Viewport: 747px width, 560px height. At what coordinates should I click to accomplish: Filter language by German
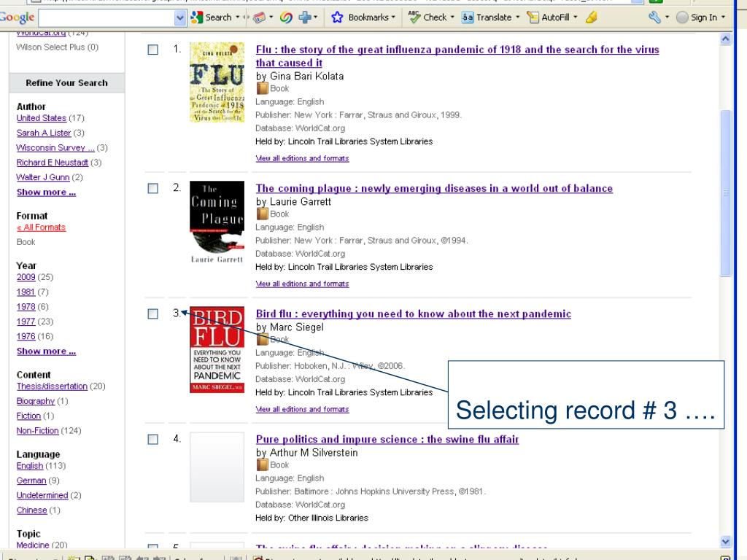[31, 481]
